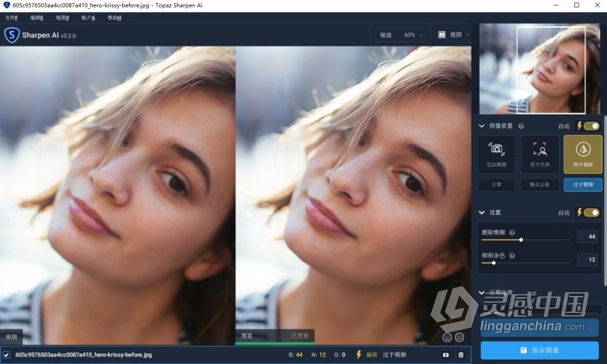The width and height of the screenshot is (607, 364).
Task: Click the 预览 preview label
Action: coord(247,336)
